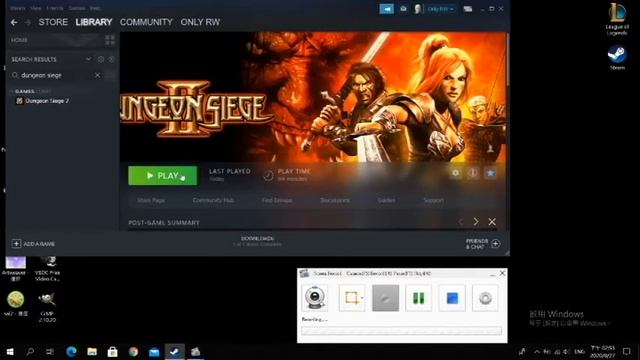Viewport: 640px width, 360px height.
Task: Toggle library collections grid view icon
Action: pos(110,40)
